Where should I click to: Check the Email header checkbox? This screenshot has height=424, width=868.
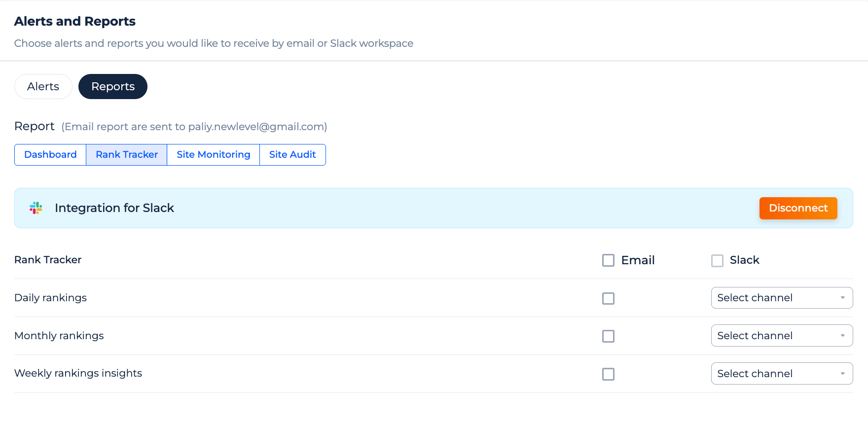click(608, 260)
